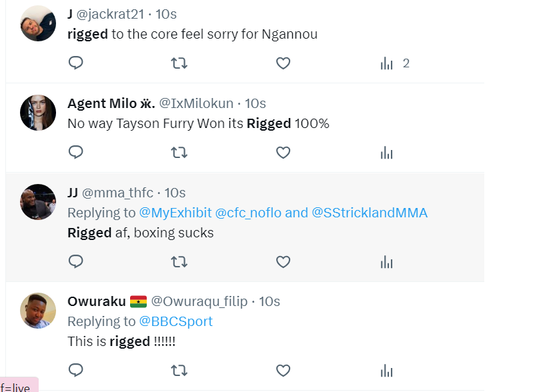Retweet the jackrat21 Ngannou tweet
Image resolution: width=535 pixels, height=392 pixels.
pos(179,63)
